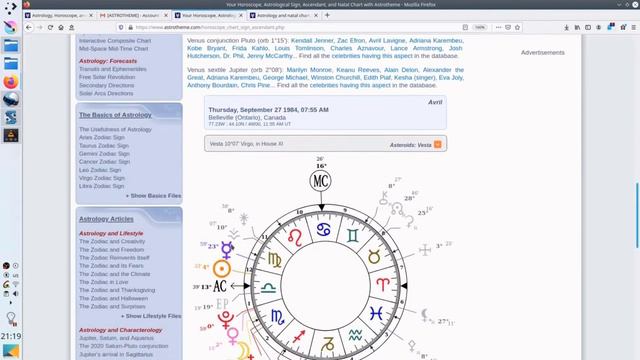The width and height of the screenshot is (640, 360).
Task: Click Scorpio sign glyph in chart wheel
Action: pos(278,317)
